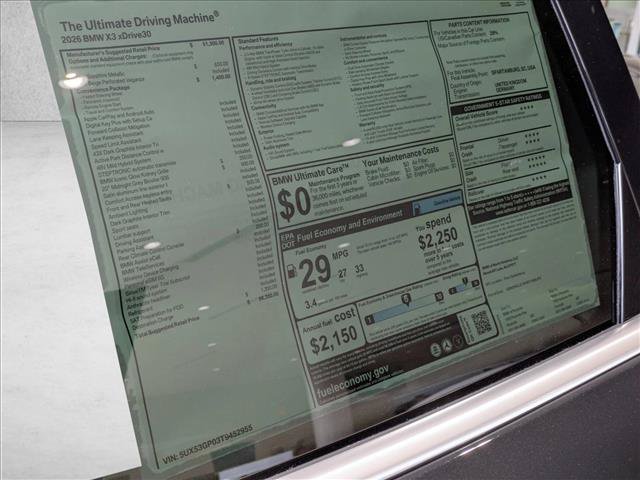640x480 pixels.
Task: Click the "Ambient Lighting" line
Action: [128, 214]
